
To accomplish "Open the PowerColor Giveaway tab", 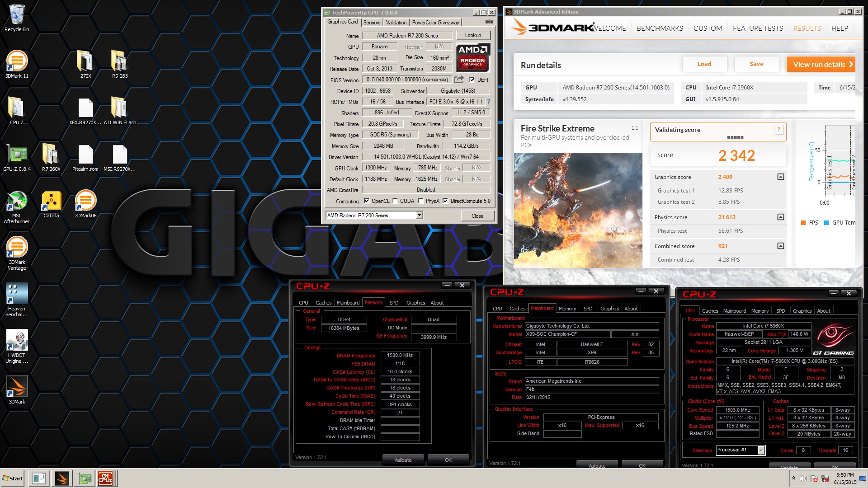I will click(x=435, y=22).
